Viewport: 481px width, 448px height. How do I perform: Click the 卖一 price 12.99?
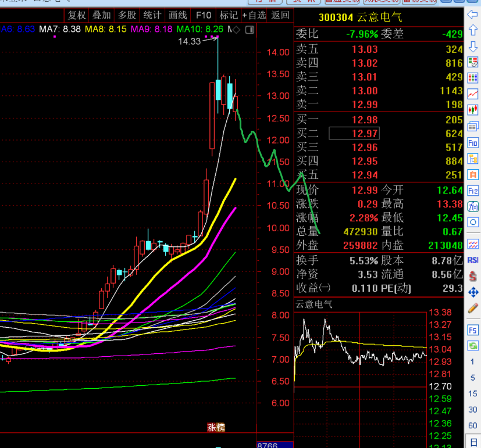pos(365,105)
